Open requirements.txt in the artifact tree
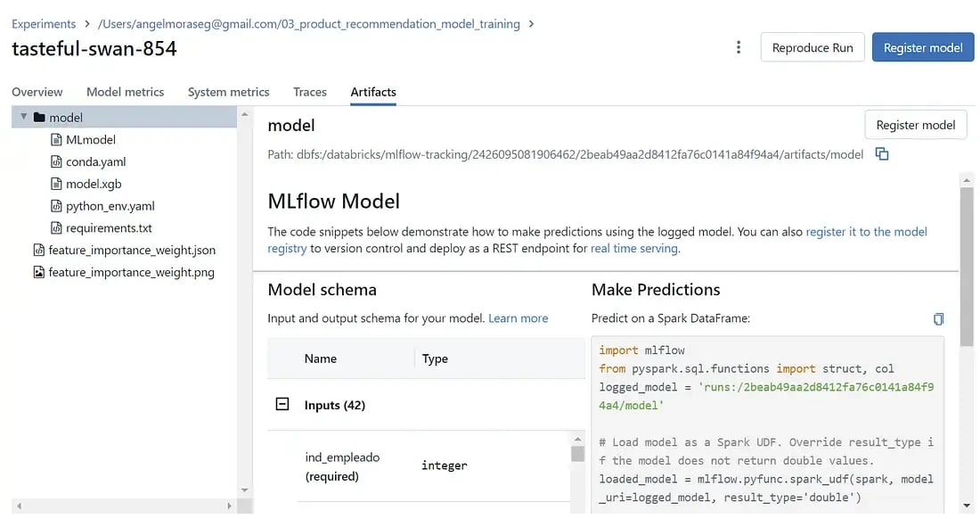The height and width of the screenshot is (519, 980). click(109, 228)
